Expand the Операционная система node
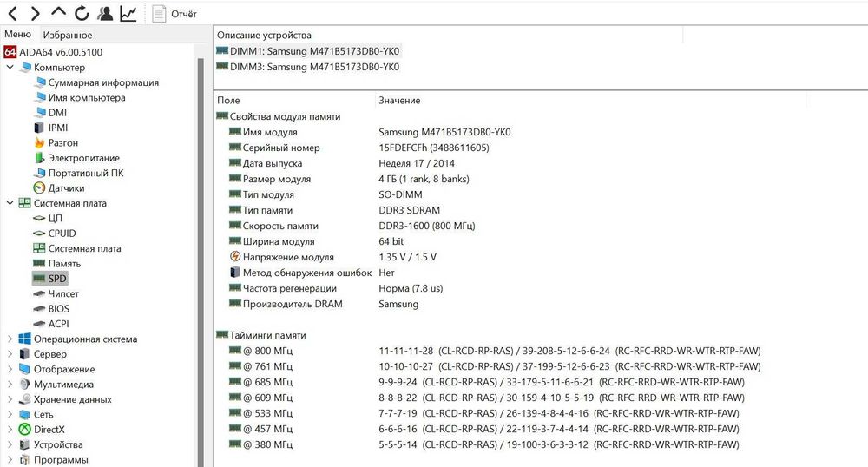Image resolution: width=868 pixels, height=467 pixels. coord(10,339)
